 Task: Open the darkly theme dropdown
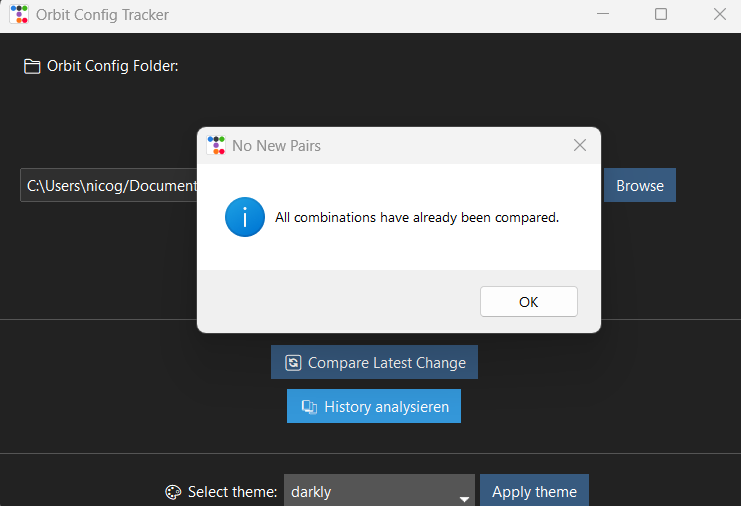(x=379, y=491)
